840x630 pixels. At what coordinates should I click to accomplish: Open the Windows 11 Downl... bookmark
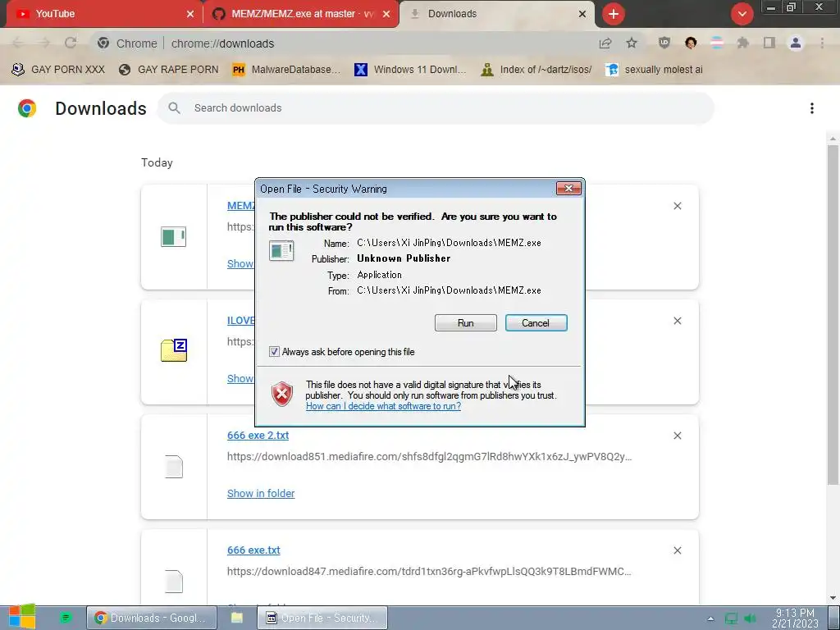410,70
